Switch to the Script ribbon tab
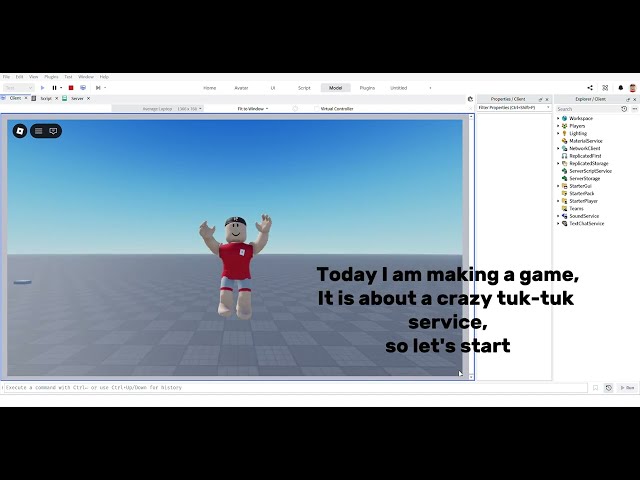 point(304,88)
